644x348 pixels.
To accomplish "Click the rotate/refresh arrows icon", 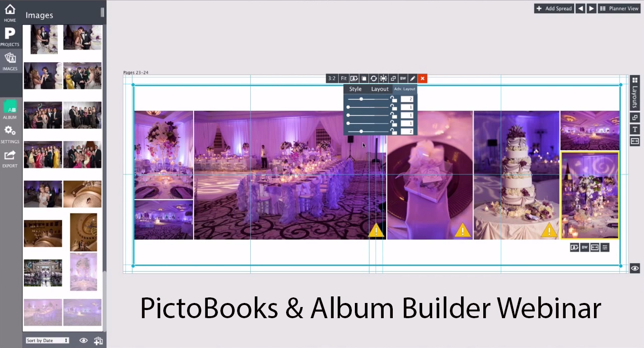I will (x=374, y=78).
